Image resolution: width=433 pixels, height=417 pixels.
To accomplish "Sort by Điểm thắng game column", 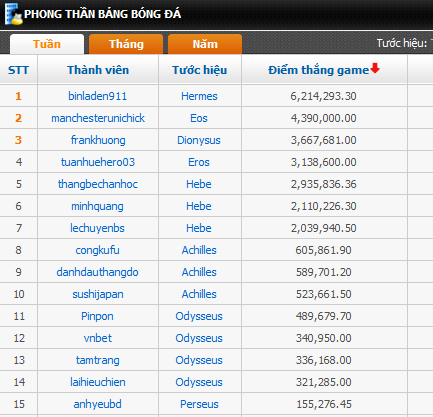I will [x=319, y=70].
